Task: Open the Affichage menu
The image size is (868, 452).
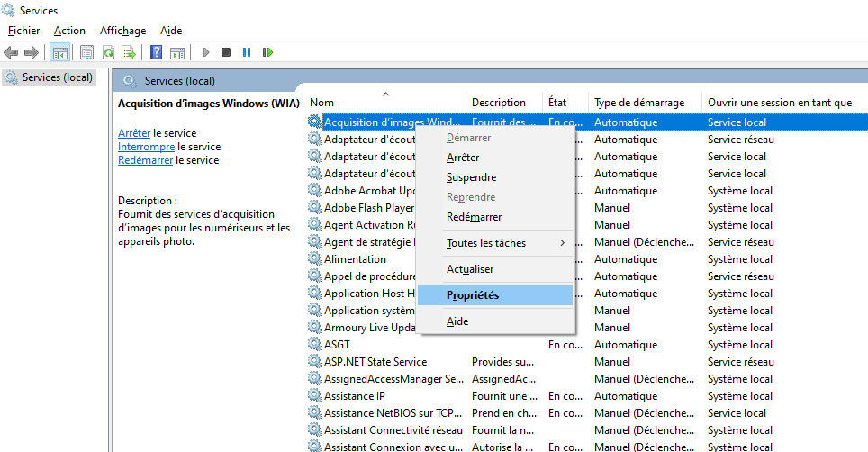Action: pyautogui.click(x=122, y=31)
